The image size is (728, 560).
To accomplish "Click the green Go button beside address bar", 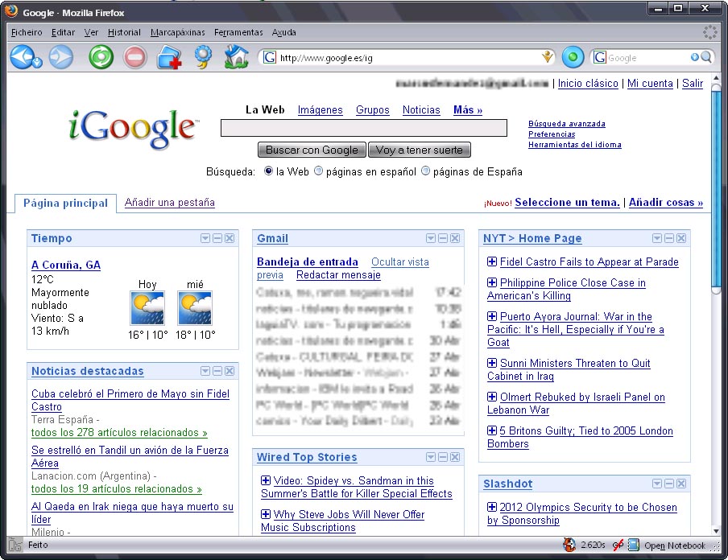I will (573, 58).
